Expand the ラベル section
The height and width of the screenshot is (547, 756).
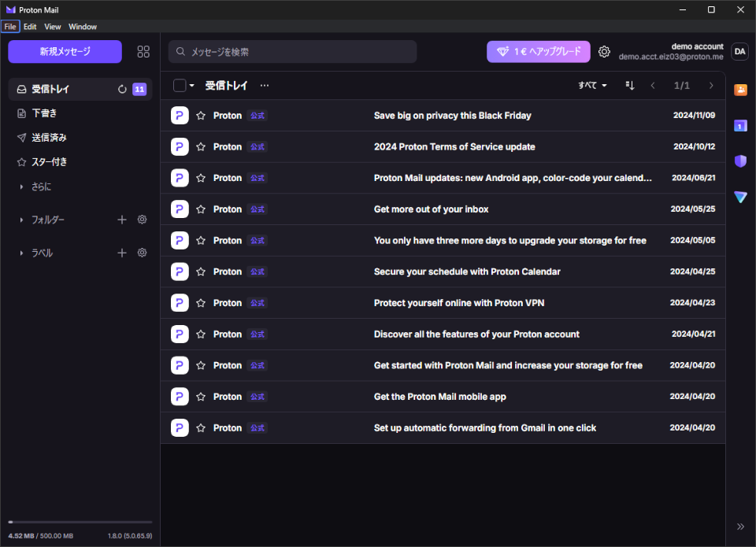(21, 253)
